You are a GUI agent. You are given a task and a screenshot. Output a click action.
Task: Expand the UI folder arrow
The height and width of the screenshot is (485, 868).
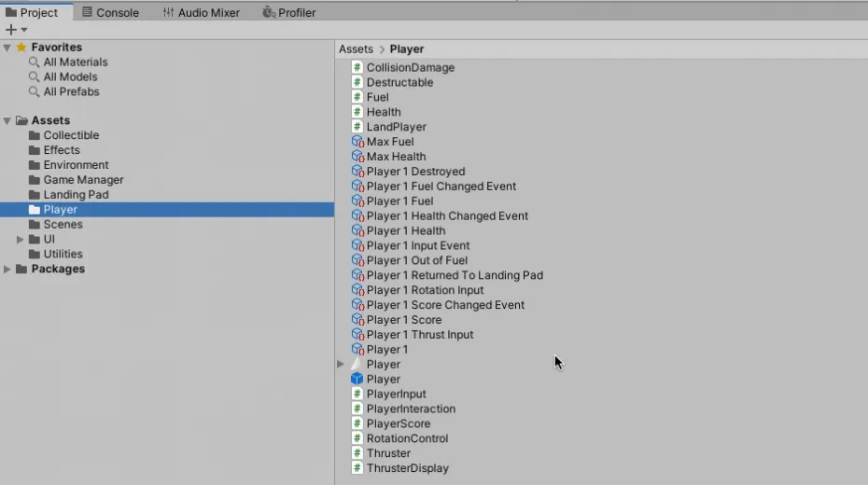(21, 240)
